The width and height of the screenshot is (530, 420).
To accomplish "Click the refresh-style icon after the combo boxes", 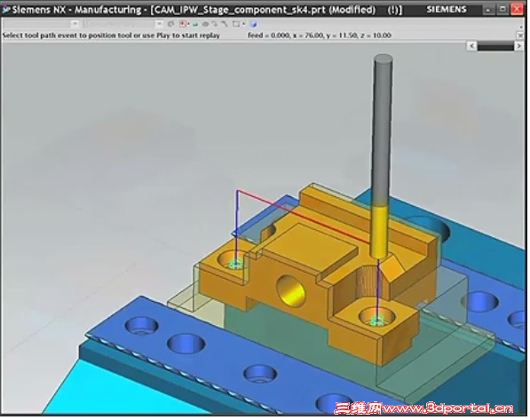I will 170,24.
